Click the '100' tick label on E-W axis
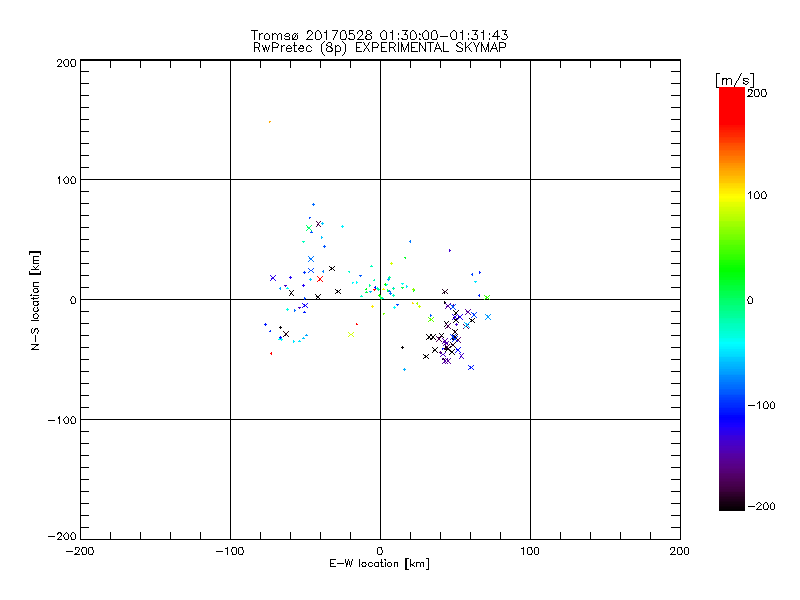This screenshot has width=800, height=600. pos(530,551)
